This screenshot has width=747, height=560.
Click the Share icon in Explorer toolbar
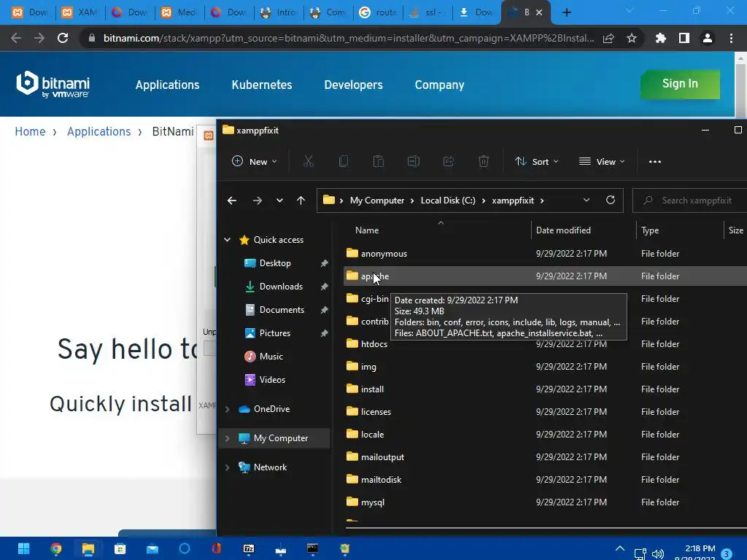(449, 161)
